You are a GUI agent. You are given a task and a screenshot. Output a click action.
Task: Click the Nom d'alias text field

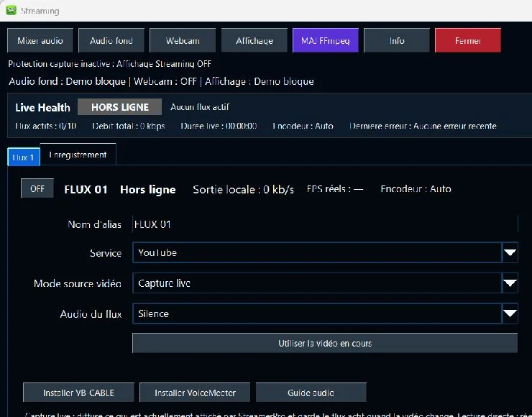point(325,224)
